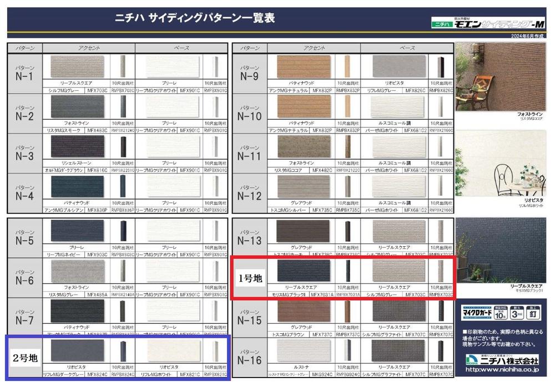This screenshot has height=392, width=555.
Task: Click the product code MFX737C
Action: (x=322, y=335)
